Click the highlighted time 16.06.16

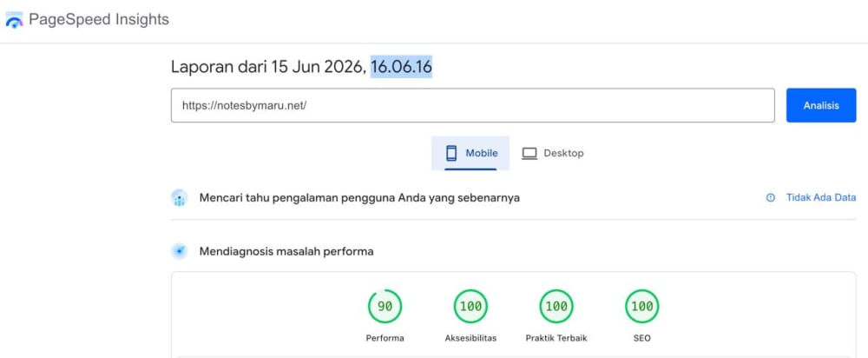pos(401,67)
